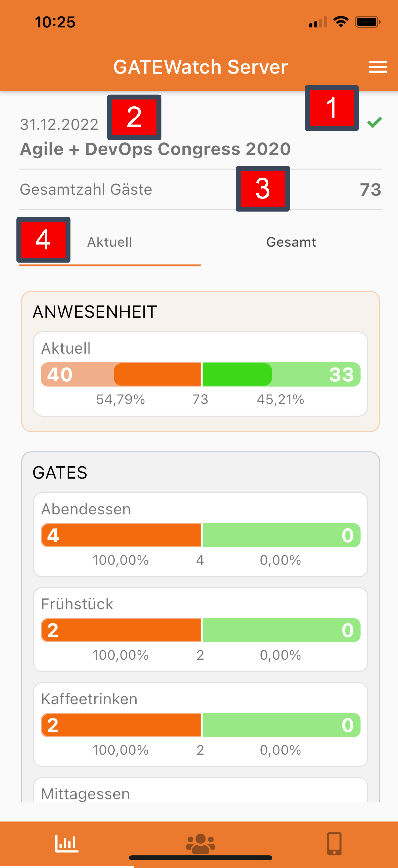
Task: Tap the Gesamtzahl Gäste row
Action: (200, 189)
